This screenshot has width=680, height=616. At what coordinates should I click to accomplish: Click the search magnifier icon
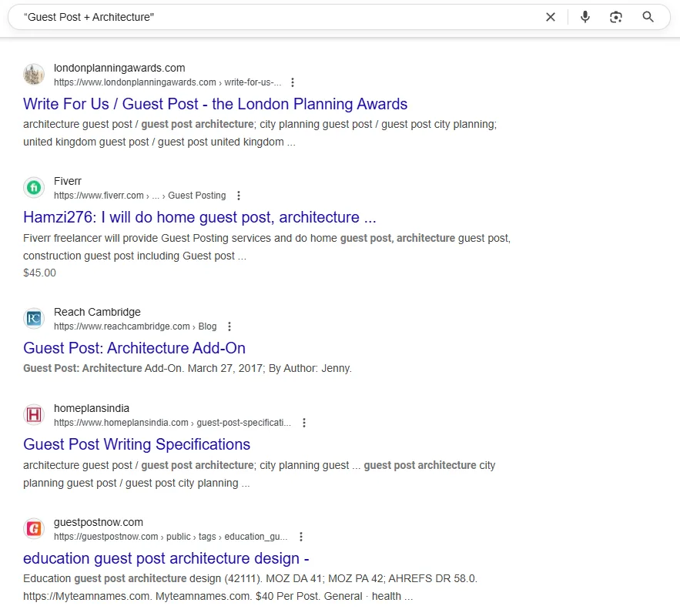click(x=648, y=16)
